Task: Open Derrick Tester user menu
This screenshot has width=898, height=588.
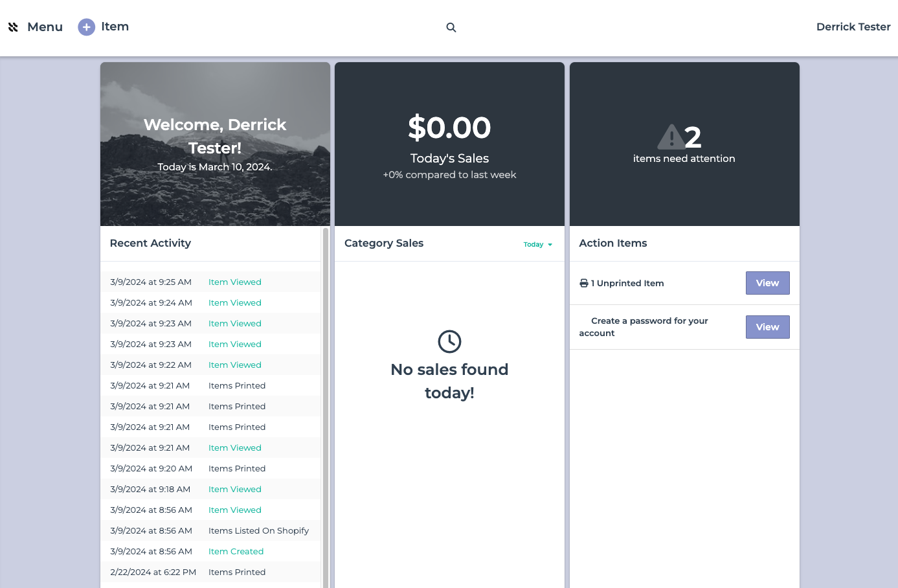Action: click(853, 27)
